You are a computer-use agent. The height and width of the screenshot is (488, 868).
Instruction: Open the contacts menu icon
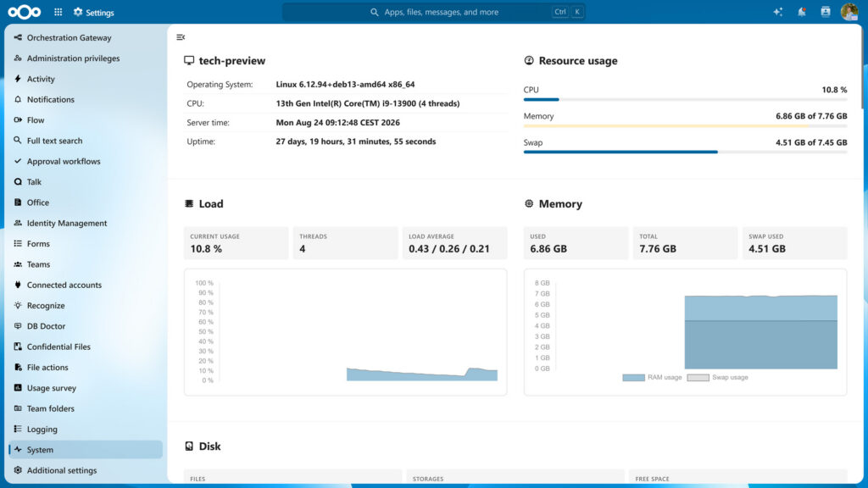tap(826, 12)
